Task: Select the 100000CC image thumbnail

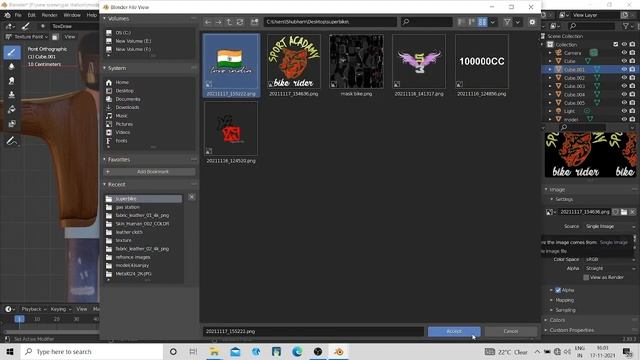Action: [482, 65]
